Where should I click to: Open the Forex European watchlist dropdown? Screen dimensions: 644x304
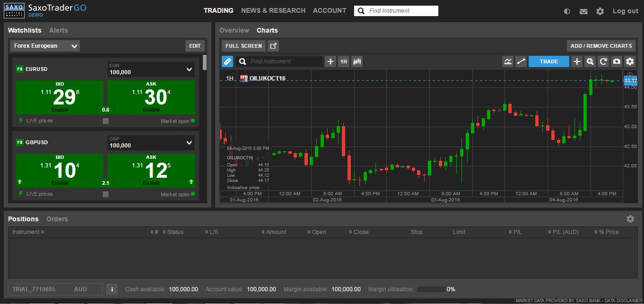point(45,46)
